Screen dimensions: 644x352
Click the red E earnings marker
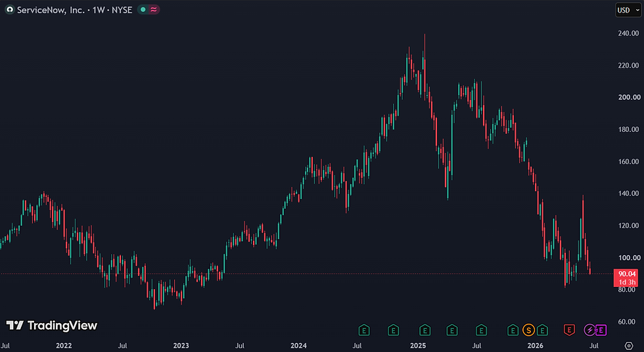pyautogui.click(x=569, y=330)
